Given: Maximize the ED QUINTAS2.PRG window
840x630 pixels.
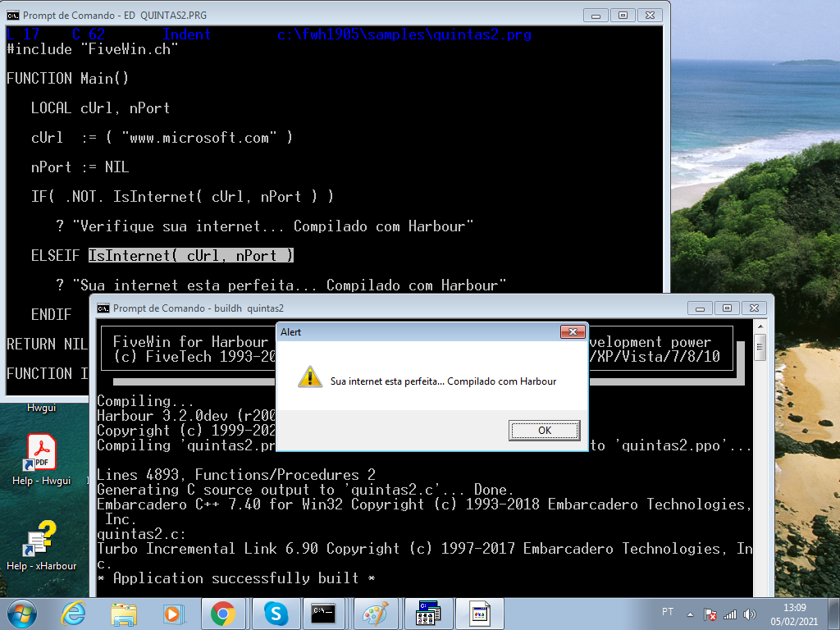Looking at the screenshot, I should point(623,15).
